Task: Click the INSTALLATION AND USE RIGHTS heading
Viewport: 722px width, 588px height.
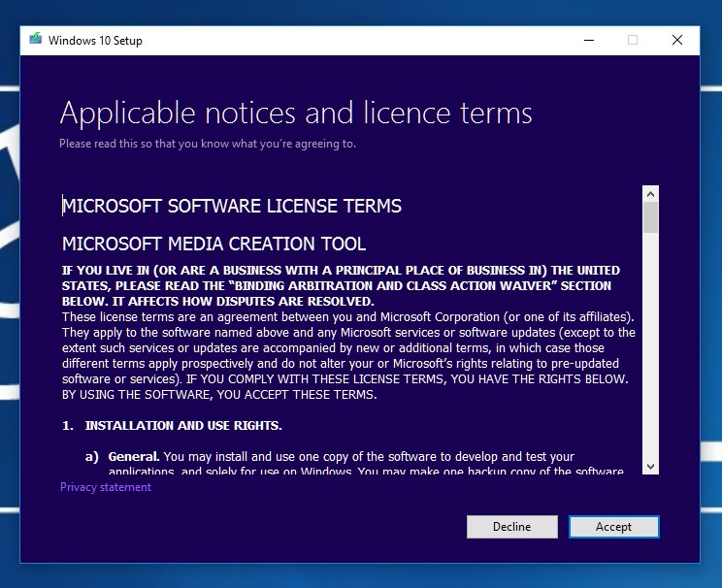Action: pos(183,425)
